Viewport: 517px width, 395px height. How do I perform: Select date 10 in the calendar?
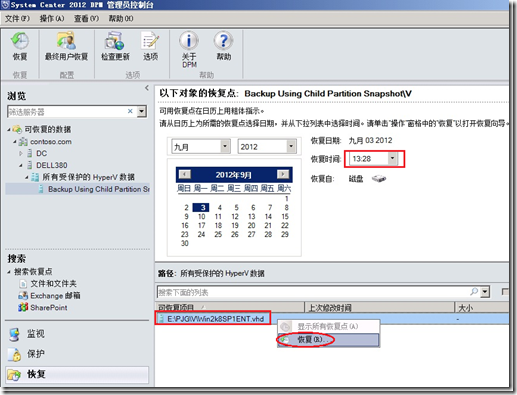pos(202,217)
